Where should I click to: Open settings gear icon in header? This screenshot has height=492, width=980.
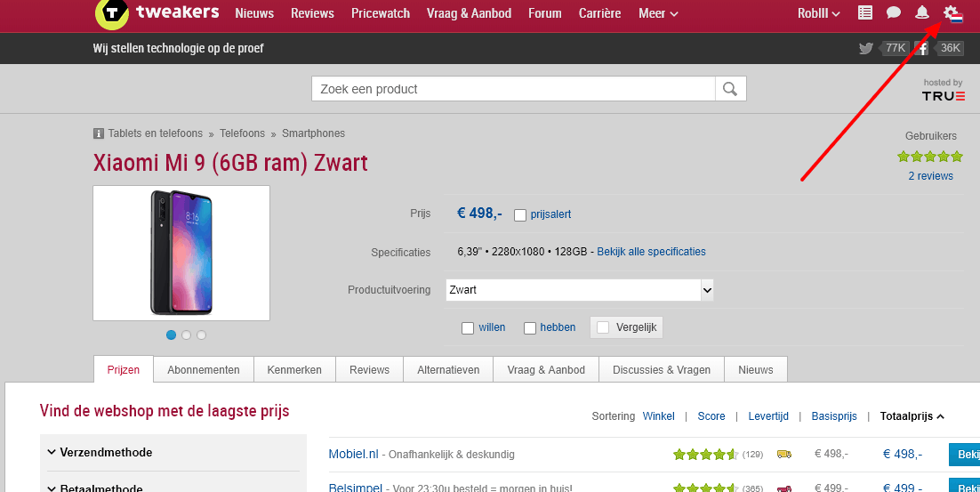coord(950,12)
